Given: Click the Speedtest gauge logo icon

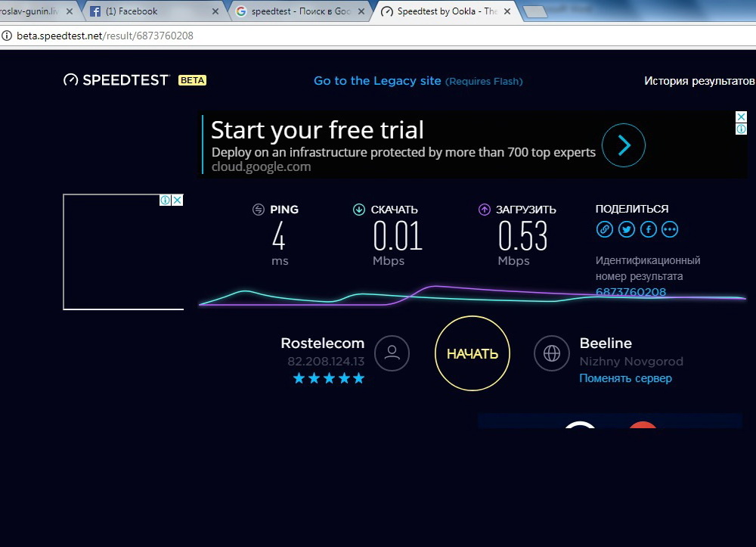Looking at the screenshot, I should click(70, 80).
